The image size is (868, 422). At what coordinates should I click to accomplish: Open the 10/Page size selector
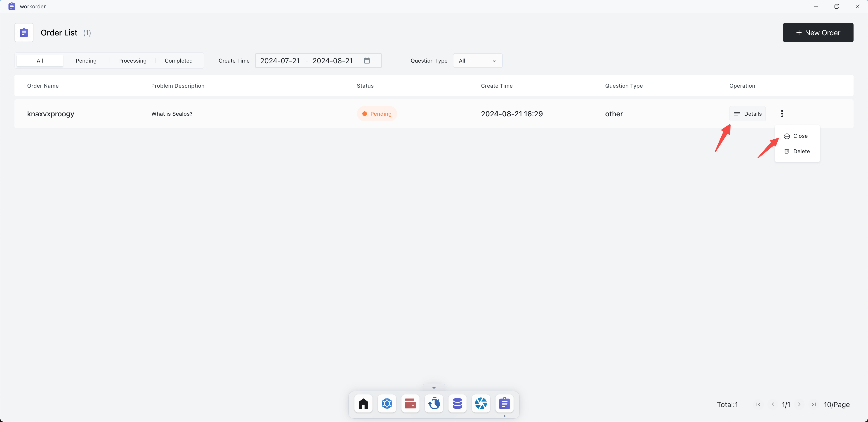point(836,404)
